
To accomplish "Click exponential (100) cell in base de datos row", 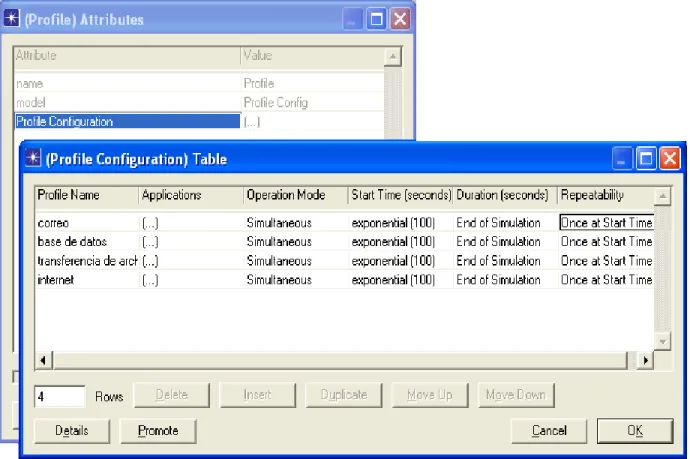I will point(400,242).
